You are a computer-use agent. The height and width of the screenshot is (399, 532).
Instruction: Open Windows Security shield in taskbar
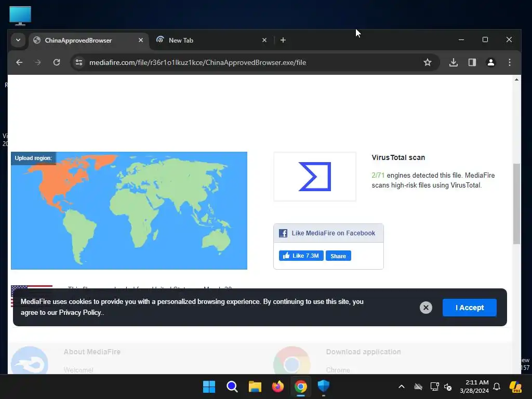[324, 386]
